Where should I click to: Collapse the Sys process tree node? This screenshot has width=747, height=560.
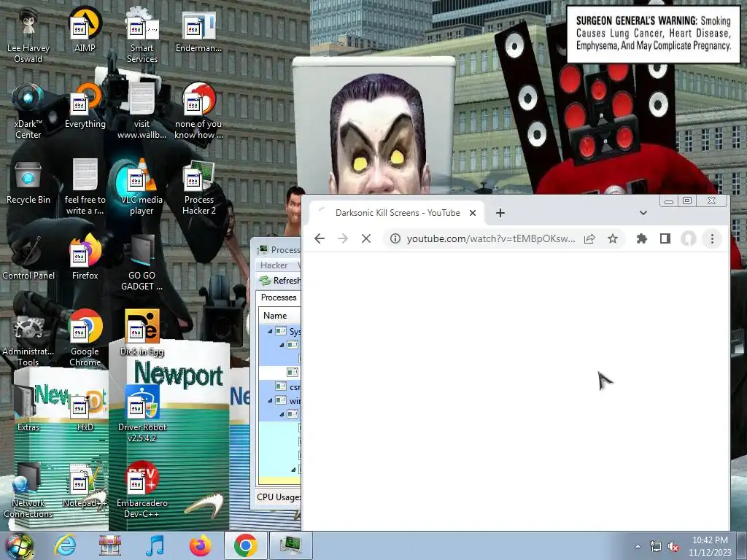tap(270, 332)
